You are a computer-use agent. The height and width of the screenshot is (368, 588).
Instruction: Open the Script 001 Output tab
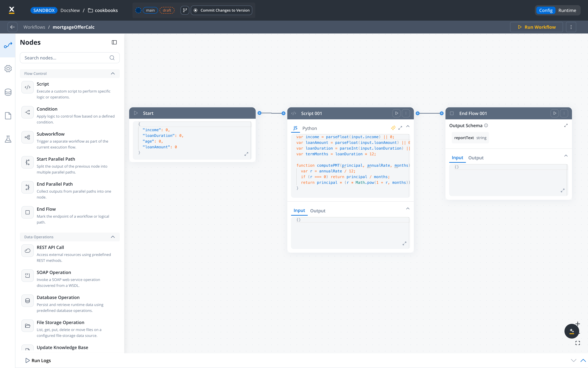pos(318,211)
